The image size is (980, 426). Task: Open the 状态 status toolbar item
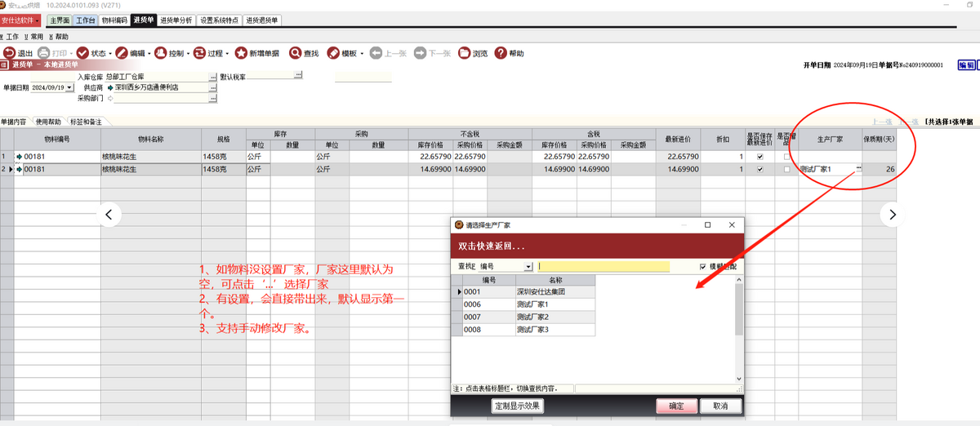click(93, 53)
